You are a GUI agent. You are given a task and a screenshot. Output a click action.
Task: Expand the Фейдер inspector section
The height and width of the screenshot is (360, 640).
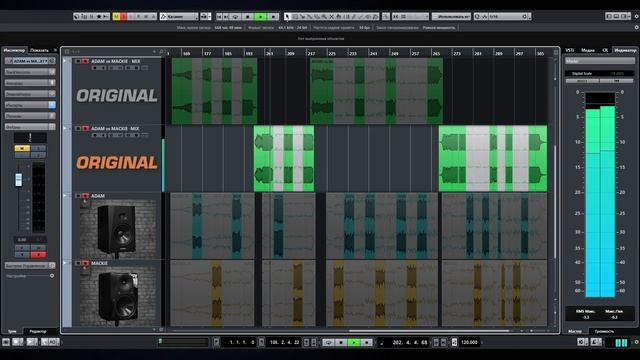pos(30,127)
